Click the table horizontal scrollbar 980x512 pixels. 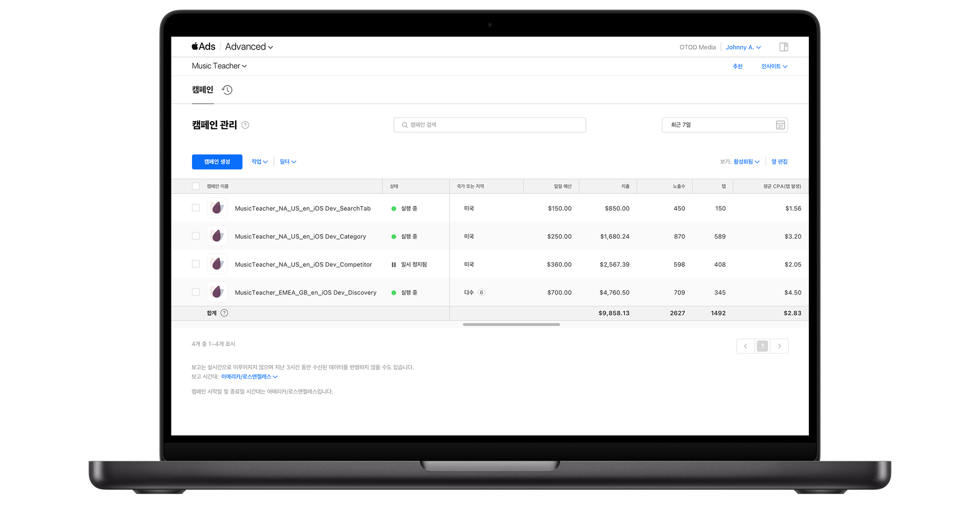coord(511,324)
